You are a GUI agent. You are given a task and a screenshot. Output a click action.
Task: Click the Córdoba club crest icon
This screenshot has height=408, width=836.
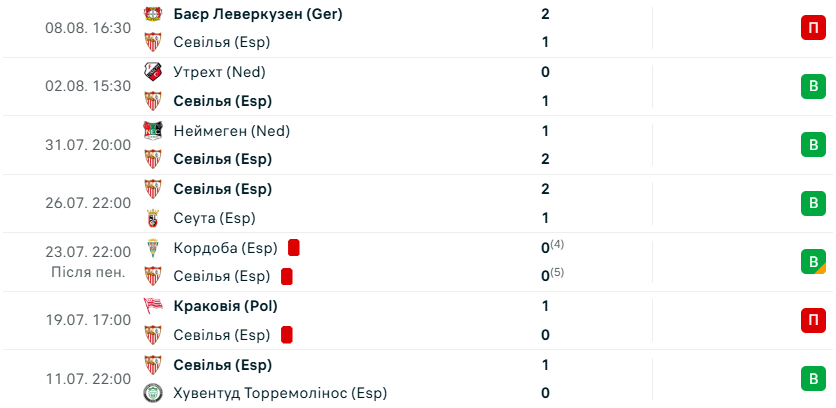[x=153, y=248]
